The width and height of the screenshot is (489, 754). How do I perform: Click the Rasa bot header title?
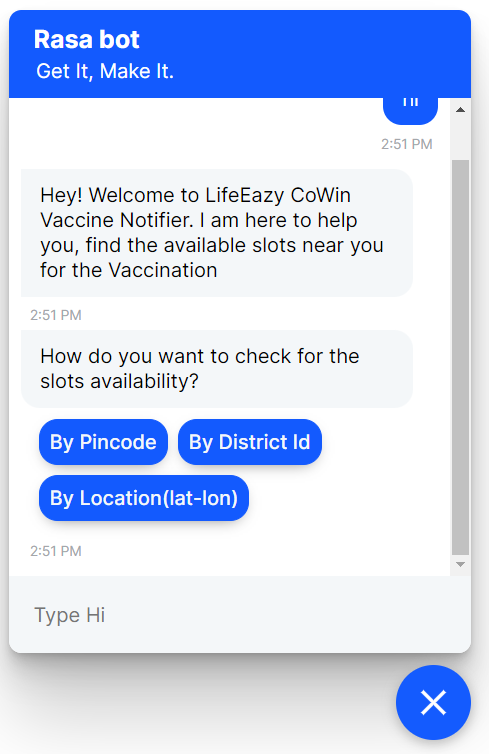pos(87,39)
